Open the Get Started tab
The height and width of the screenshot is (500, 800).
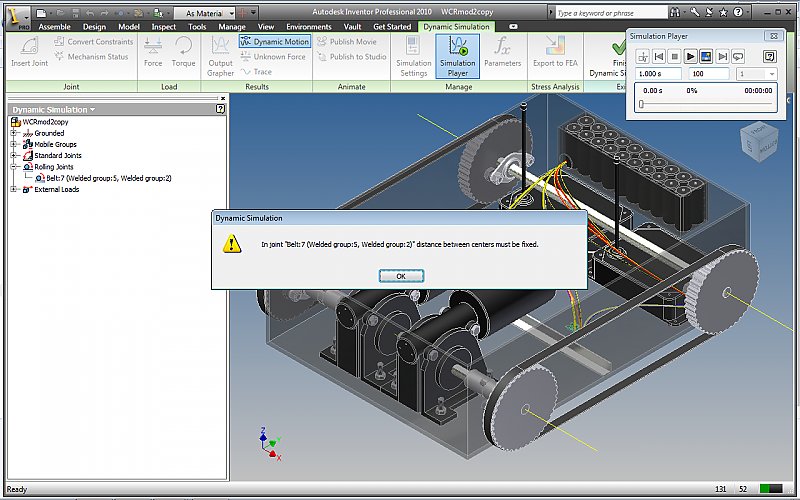coord(392,27)
